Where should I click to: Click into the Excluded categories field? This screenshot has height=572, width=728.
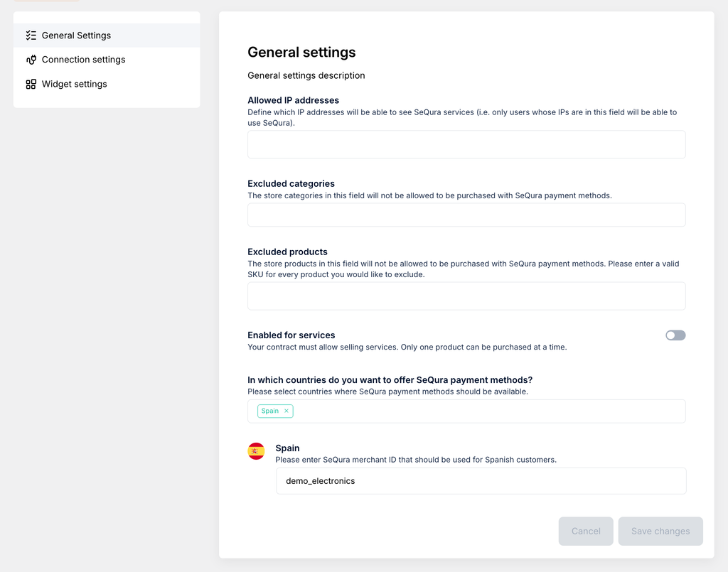466,215
